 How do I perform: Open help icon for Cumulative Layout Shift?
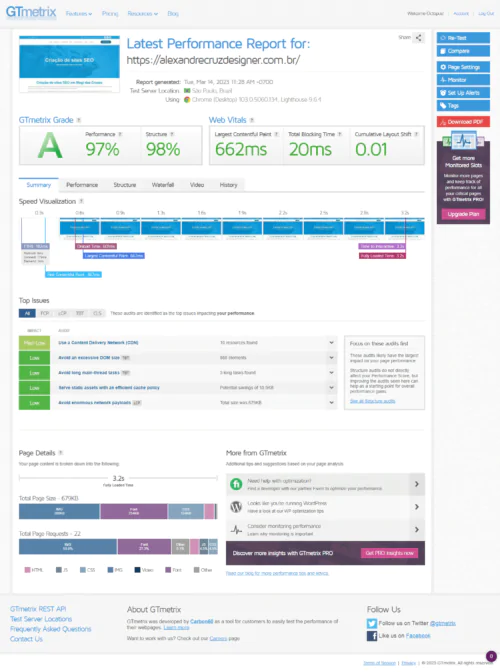point(416,134)
